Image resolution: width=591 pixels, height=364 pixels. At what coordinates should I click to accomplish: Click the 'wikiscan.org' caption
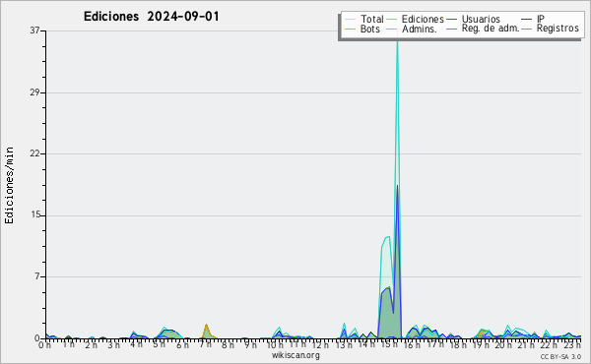(295, 355)
